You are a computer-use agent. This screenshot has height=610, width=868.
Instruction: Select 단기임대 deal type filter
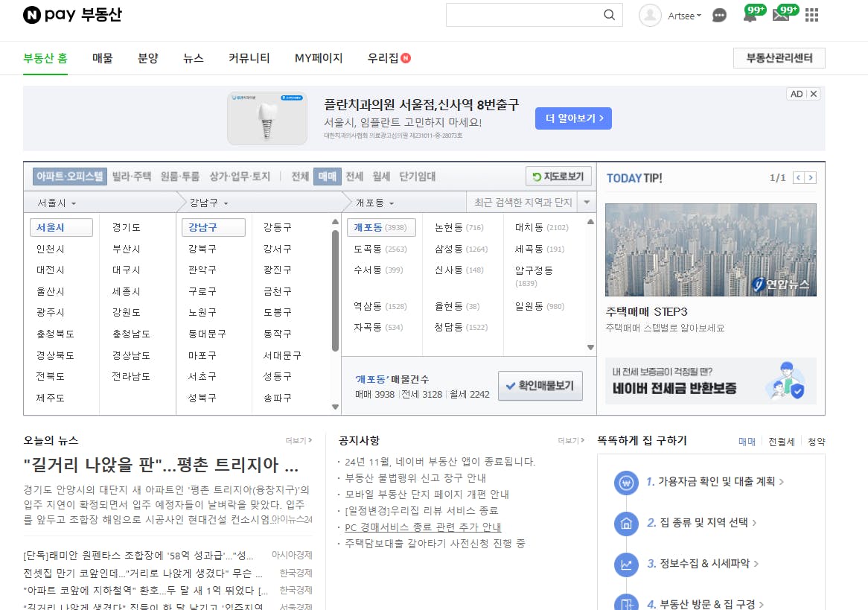(418, 177)
